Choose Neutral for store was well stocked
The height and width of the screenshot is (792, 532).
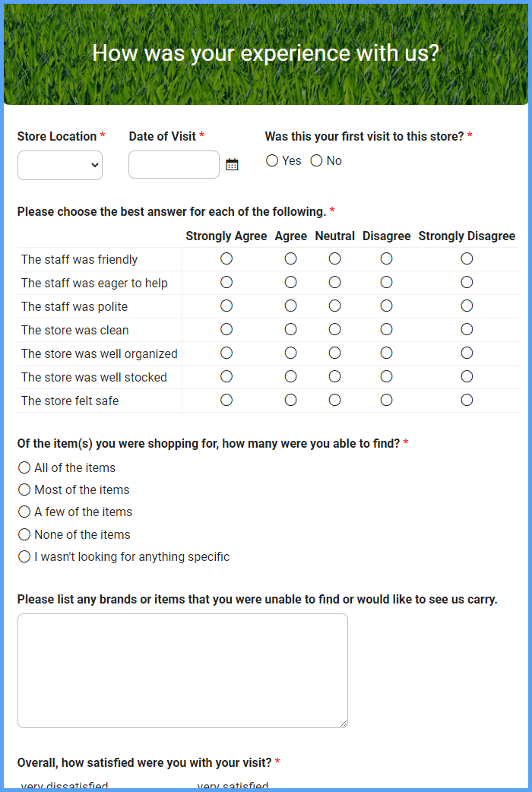335,377
